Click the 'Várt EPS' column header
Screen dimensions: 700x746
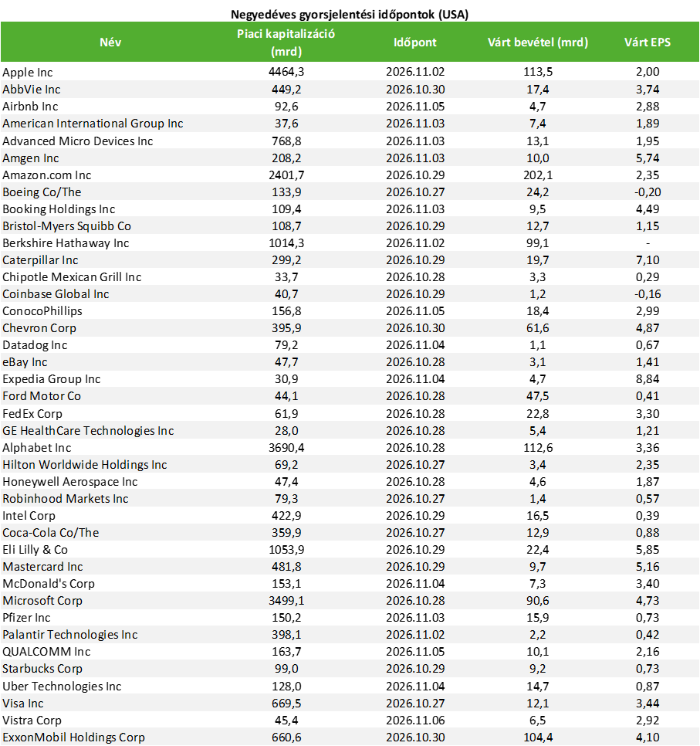pos(648,42)
